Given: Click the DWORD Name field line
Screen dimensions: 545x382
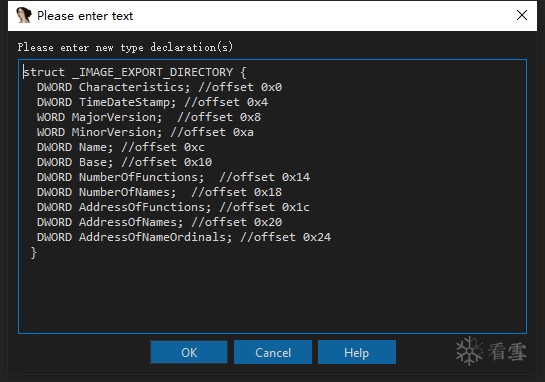Looking at the screenshot, I should [x=121, y=147].
